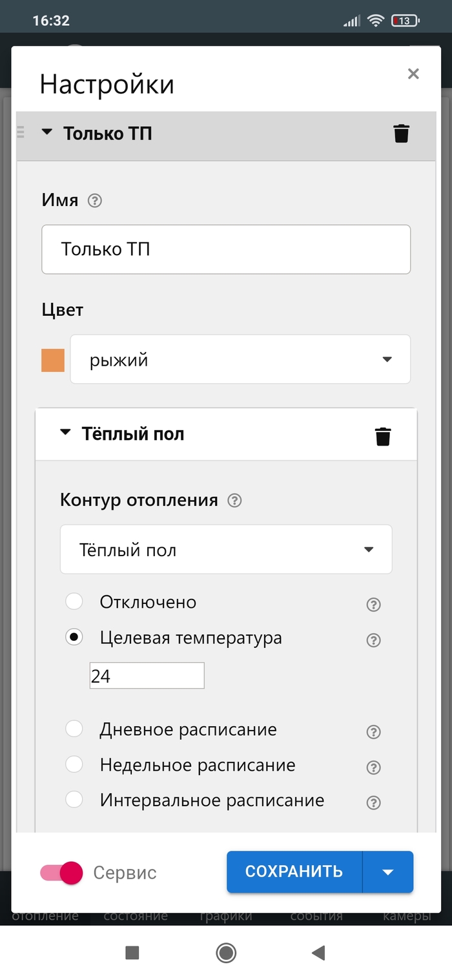The image size is (452, 980).
Task: Choose the Недельное расписание radio option
Action: [x=74, y=765]
